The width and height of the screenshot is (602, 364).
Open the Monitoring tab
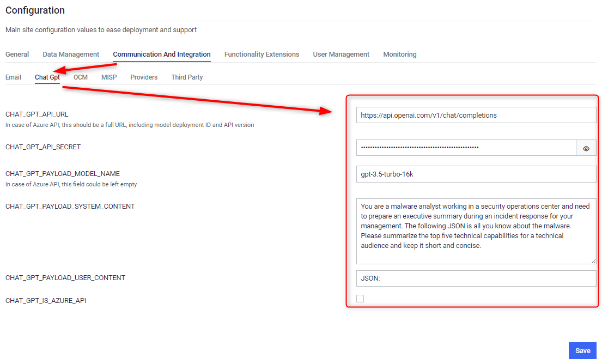coord(400,54)
